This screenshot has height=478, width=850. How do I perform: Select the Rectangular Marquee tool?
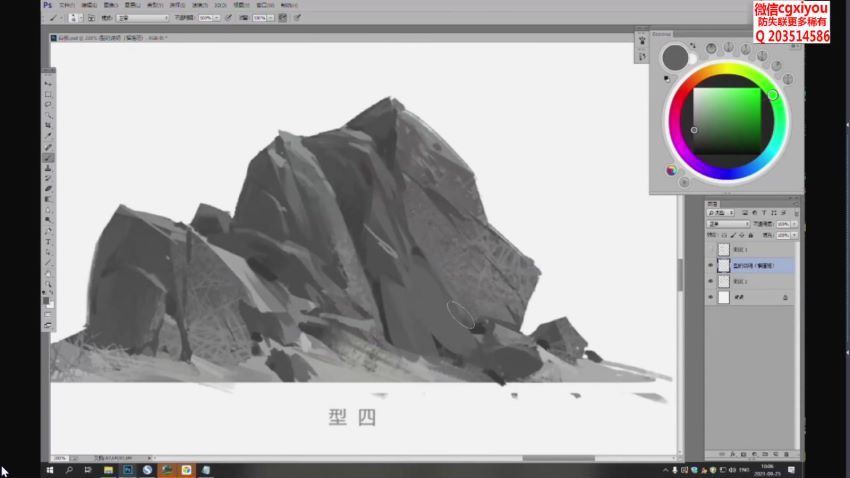48,94
